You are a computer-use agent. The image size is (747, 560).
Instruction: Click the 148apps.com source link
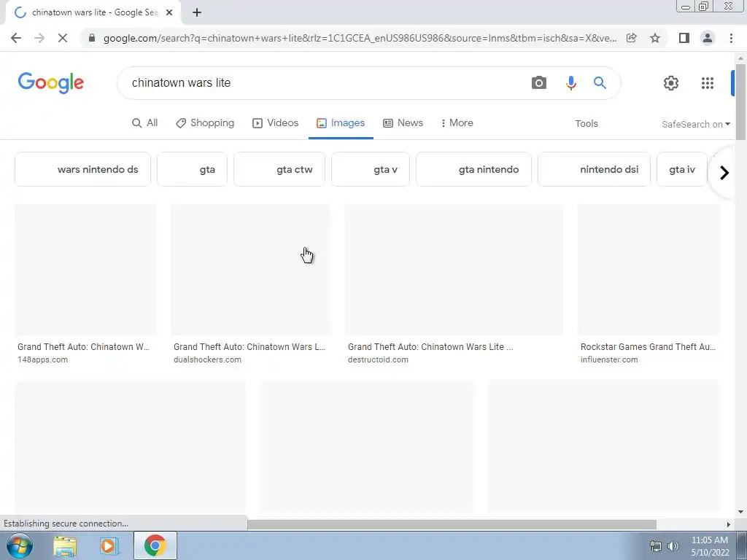(42, 360)
